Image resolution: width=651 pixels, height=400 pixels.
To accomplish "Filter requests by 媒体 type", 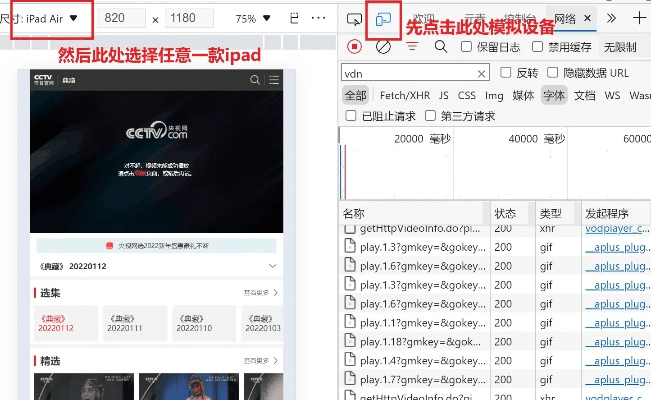I will 523,96.
